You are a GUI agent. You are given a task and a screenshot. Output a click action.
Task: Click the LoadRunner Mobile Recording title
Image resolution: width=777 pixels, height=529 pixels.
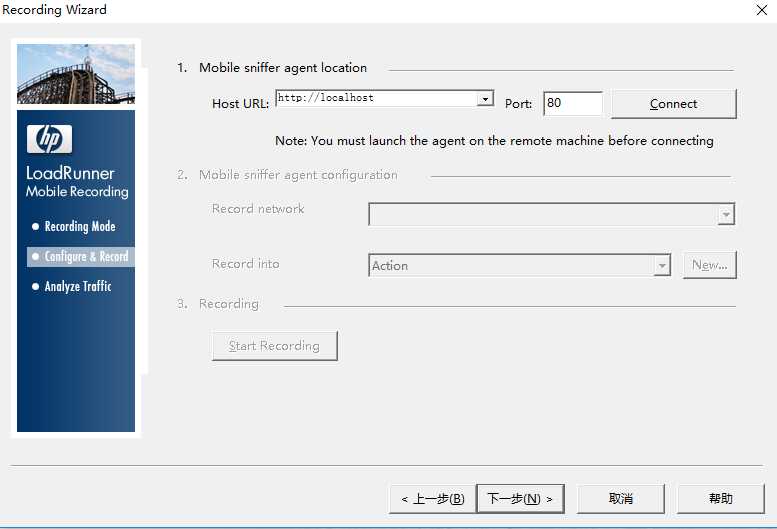77,182
